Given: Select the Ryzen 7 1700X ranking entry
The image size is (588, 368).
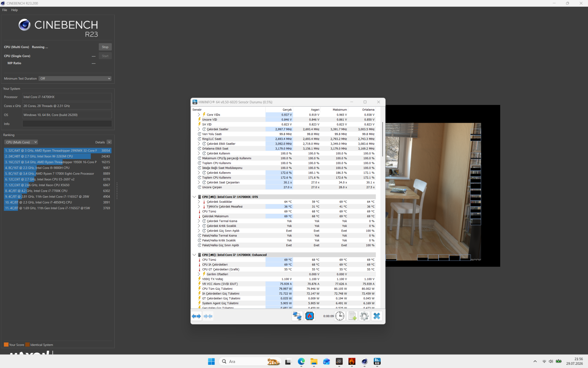Looking at the screenshot, I should point(58,174).
